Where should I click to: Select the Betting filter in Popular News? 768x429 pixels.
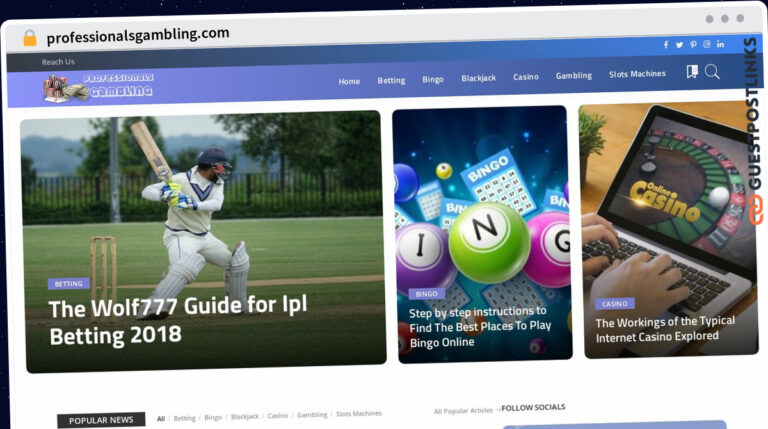184,418
